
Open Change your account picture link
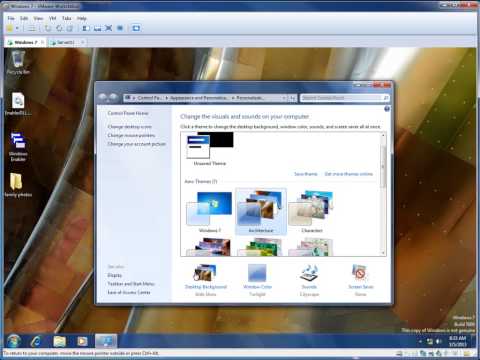click(x=137, y=144)
